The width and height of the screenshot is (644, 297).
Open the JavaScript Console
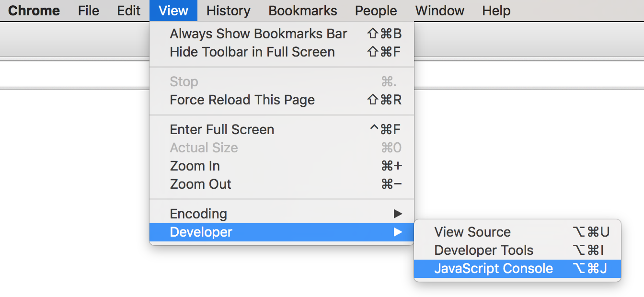tap(517, 269)
